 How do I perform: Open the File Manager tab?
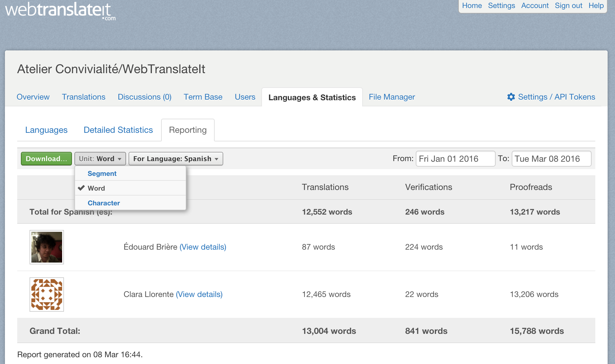click(392, 97)
